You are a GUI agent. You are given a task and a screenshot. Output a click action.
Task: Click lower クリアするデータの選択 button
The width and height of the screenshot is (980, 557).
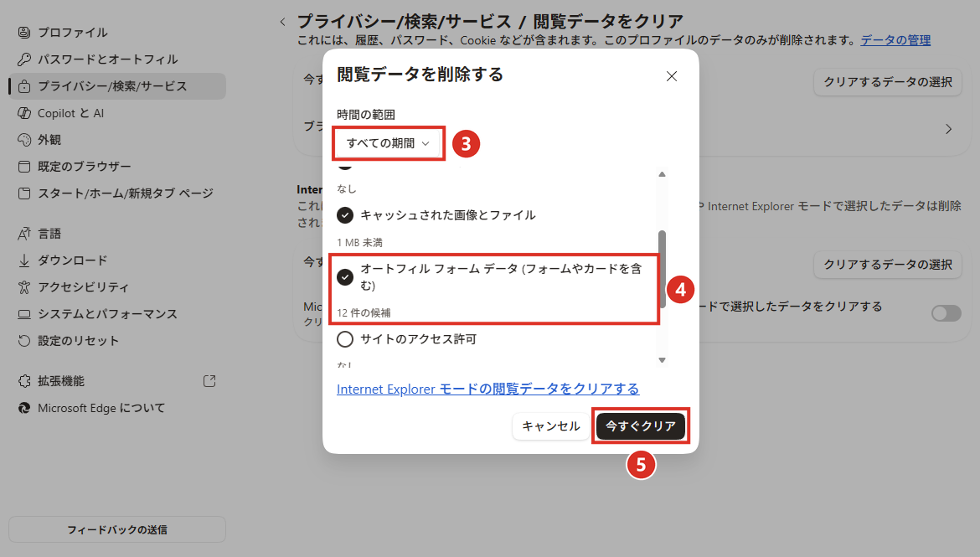coord(888,265)
